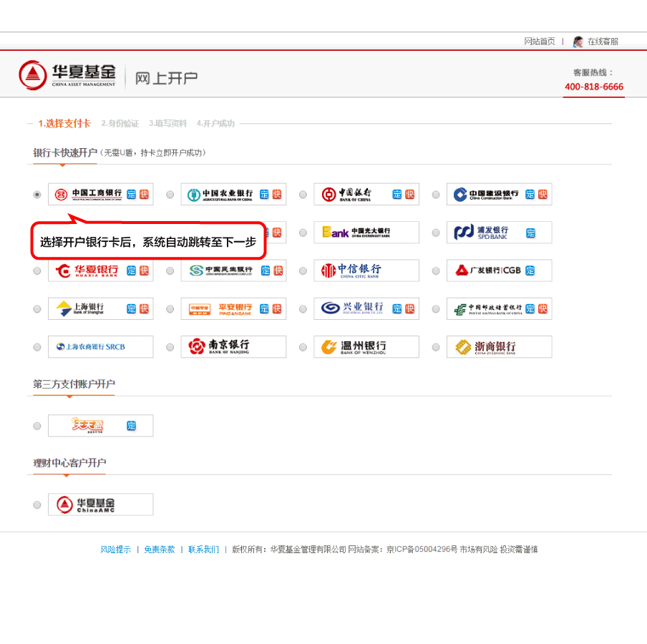The width and height of the screenshot is (647, 644).
Task: Open the 免责条款 footer link
Action: click(160, 550)
